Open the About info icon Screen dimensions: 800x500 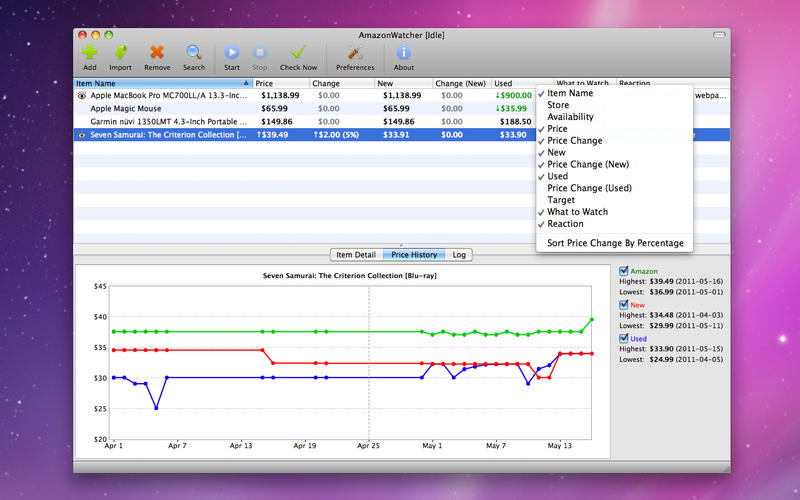(404, 53)
